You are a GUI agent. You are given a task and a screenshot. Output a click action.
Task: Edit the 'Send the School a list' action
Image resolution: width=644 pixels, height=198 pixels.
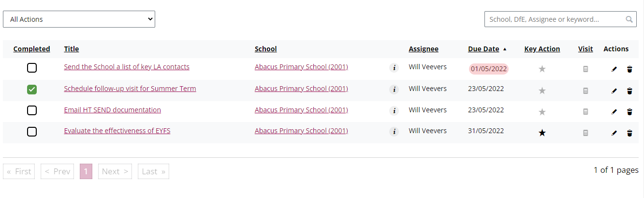pyautogui.click(x=614, y=69)
